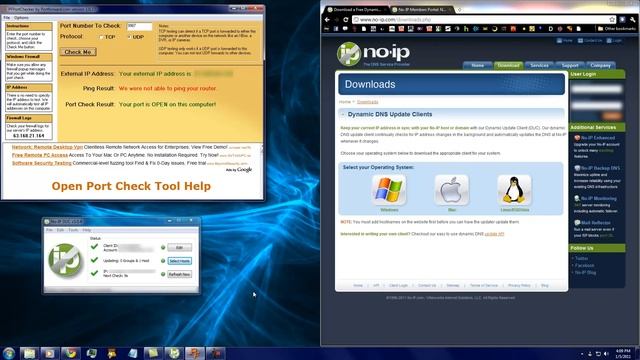Click the 'h' bookmark icon in bookmarks bar
This screenshot has width=640, height=360.
coord(466,29)
